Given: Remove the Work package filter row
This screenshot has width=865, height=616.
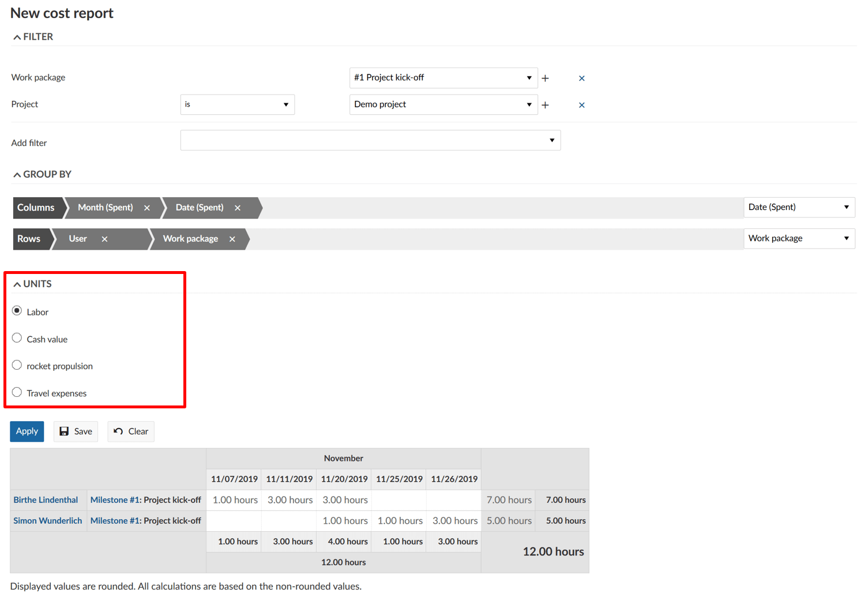Looking at the screenshot, I should (581, 78).
